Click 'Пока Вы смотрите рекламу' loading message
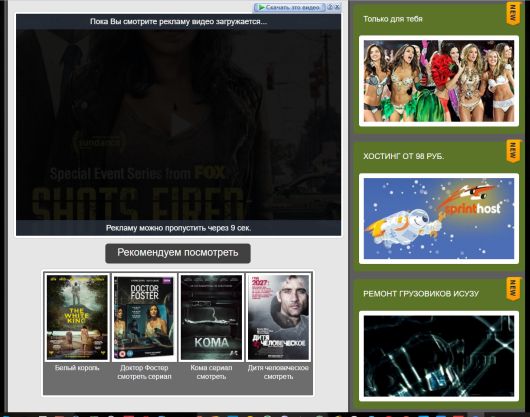This screenshot has height=417, width=530. point(178,22)
